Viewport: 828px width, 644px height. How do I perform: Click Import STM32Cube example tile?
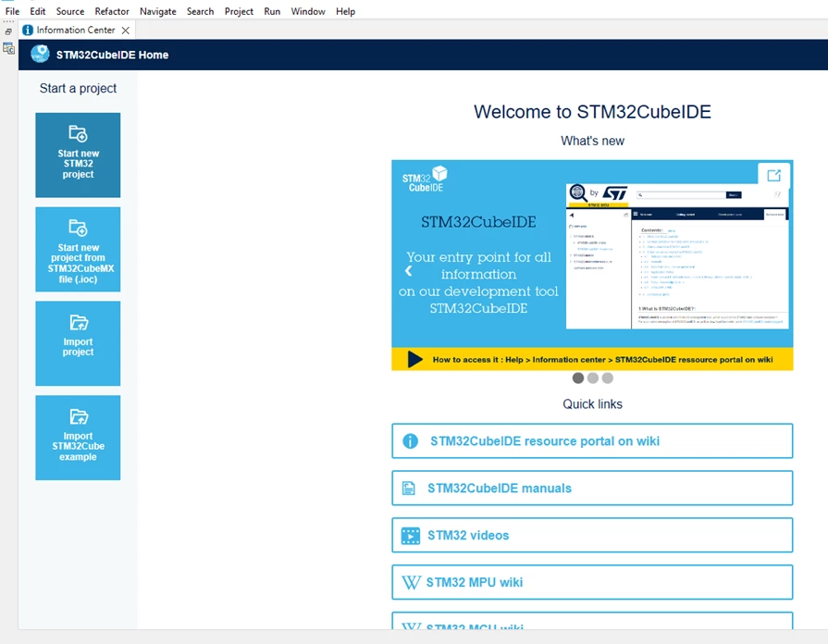(78, 438)
